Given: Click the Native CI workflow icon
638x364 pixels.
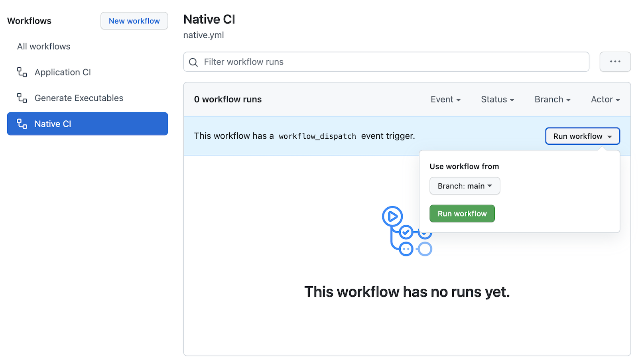Looking at the screenshot, I should coord(22,124).
